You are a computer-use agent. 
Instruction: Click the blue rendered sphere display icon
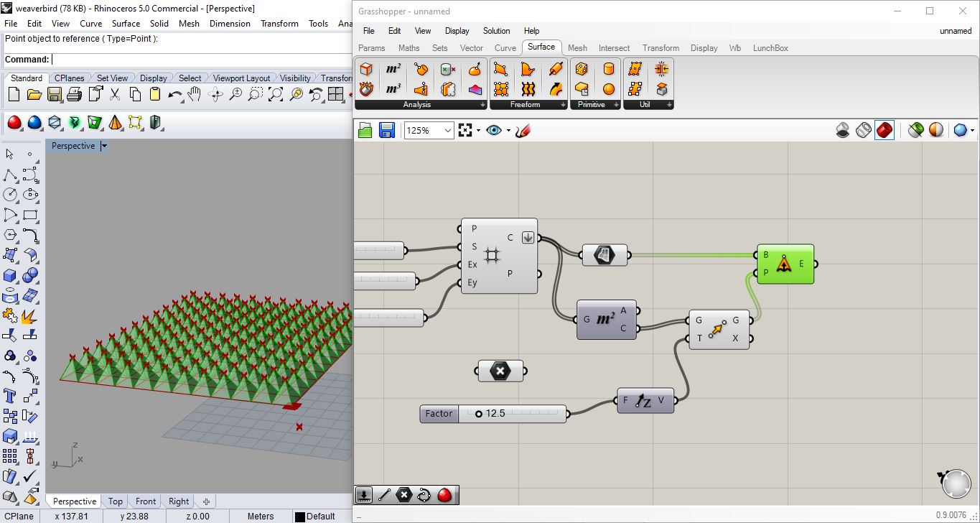coord(34,123)
